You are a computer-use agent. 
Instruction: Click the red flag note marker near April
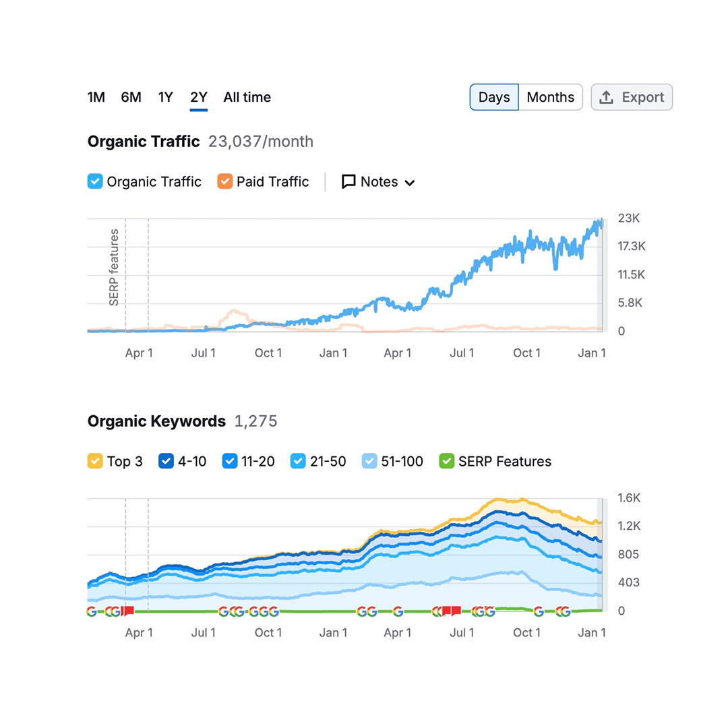coord(128,611)
